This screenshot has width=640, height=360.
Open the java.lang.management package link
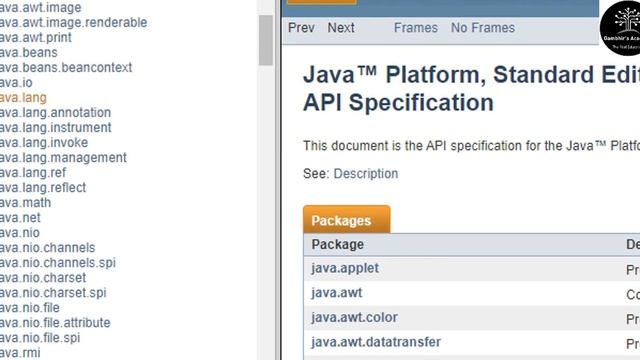(x=63, y=158)
